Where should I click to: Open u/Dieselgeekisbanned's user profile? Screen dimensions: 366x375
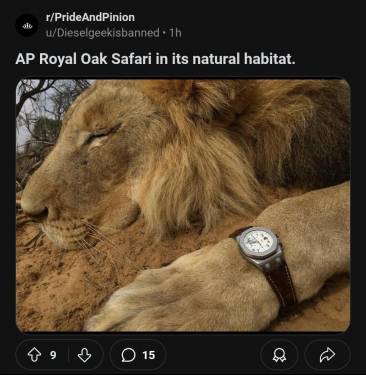[x=103, y=33]
